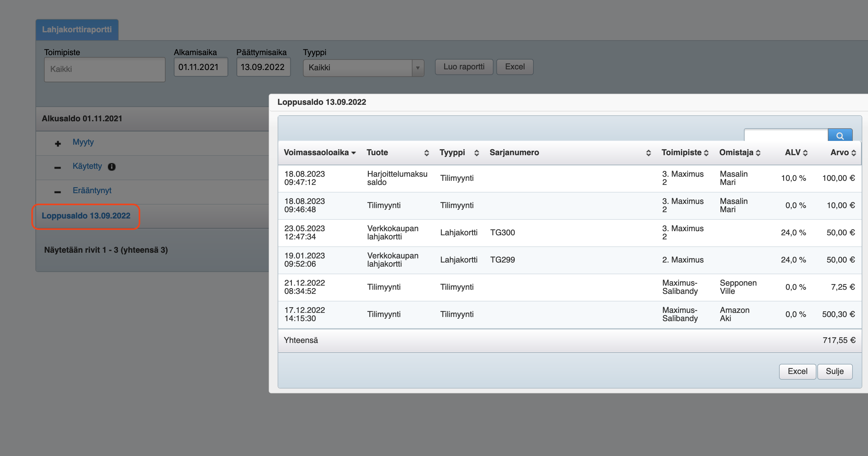Sort by Tuote column arrows
868x456 pixels.
426,153
